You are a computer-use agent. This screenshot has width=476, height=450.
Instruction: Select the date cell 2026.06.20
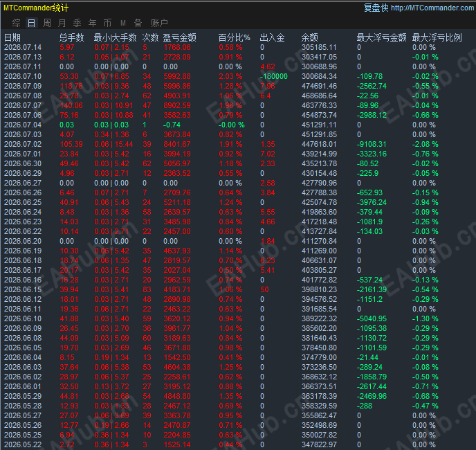23,241
